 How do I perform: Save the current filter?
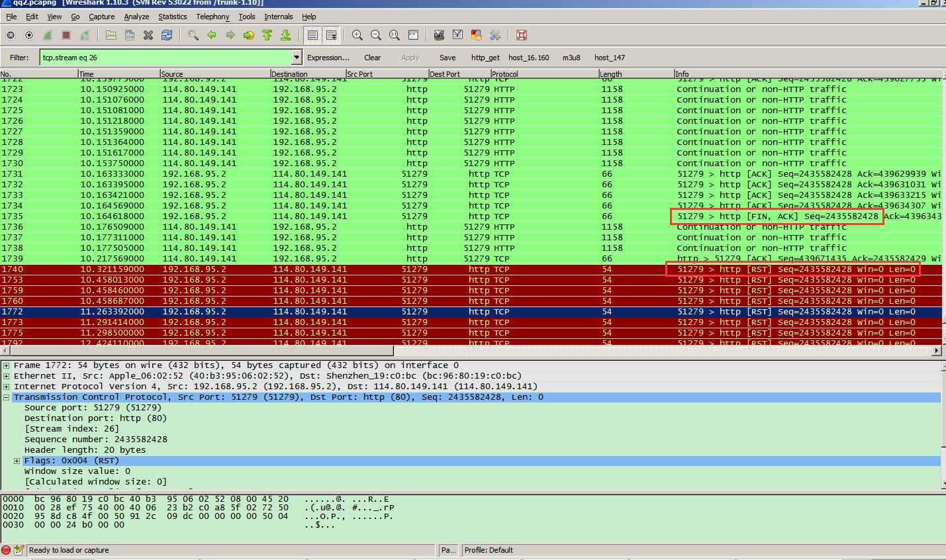click(x=448, y=58)
